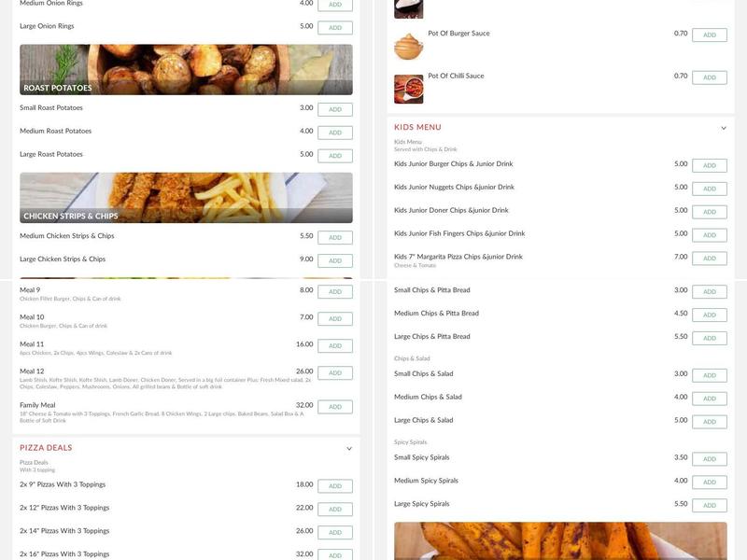The image size is (747, 560).
Task: Add Meal 9 to the basket
Action: click(x=333, y=292)
